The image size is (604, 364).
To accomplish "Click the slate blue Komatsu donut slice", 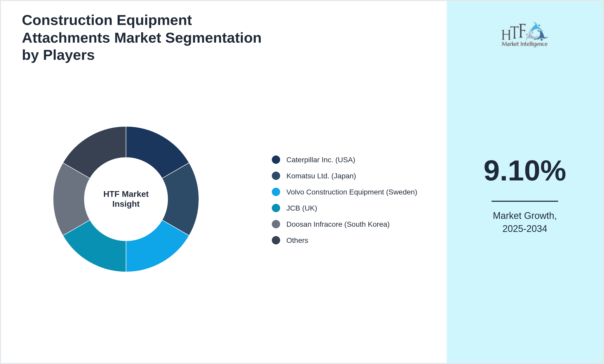I will (183, 199).
